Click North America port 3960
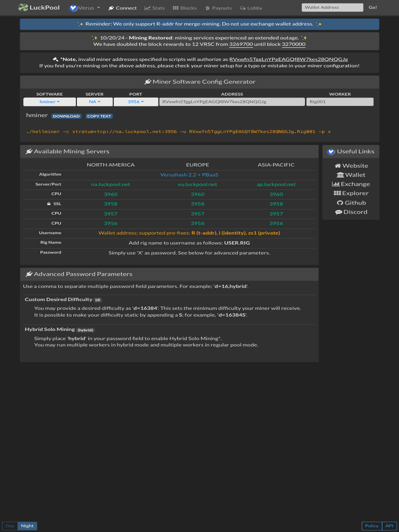 tap(111, 194)
